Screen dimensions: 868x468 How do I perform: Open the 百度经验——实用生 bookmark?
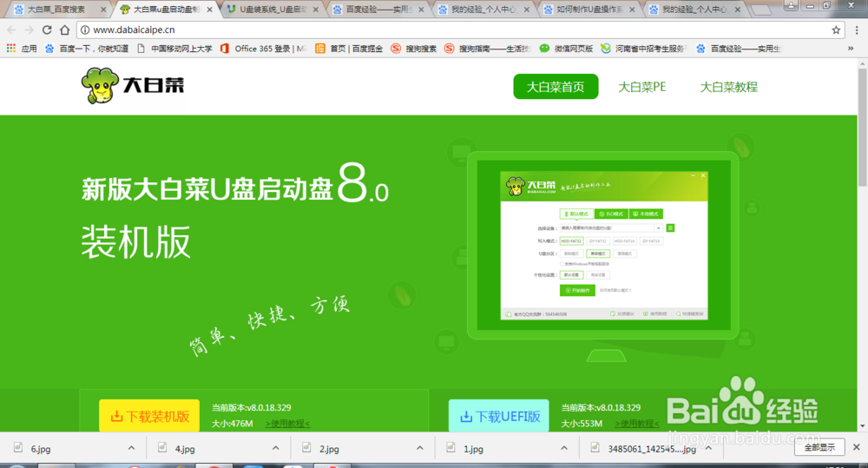(739, 49)
